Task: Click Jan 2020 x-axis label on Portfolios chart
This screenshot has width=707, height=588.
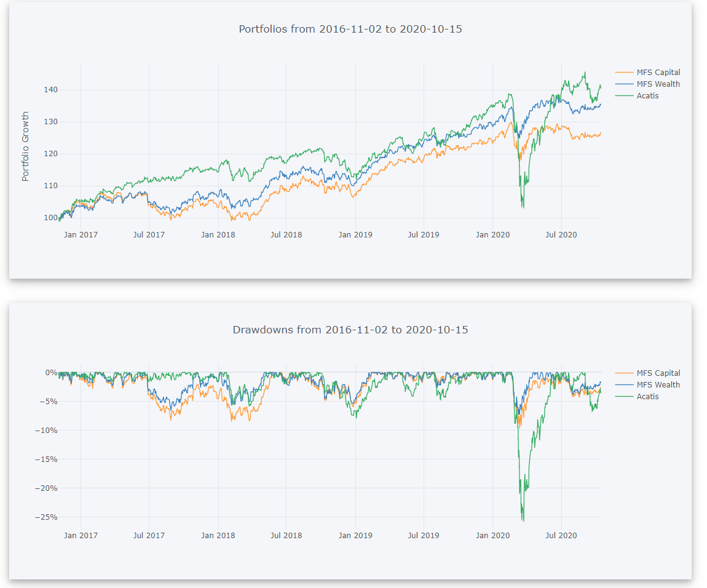Action: (x=492, y=234)
